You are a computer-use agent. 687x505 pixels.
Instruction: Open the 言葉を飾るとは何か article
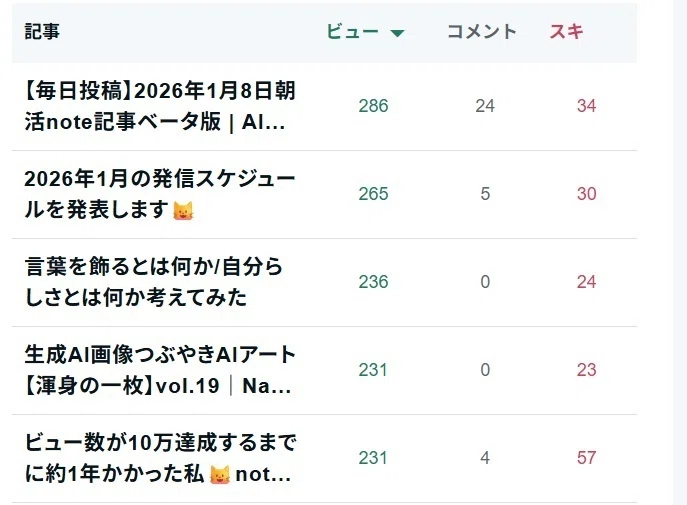(154, 282)
